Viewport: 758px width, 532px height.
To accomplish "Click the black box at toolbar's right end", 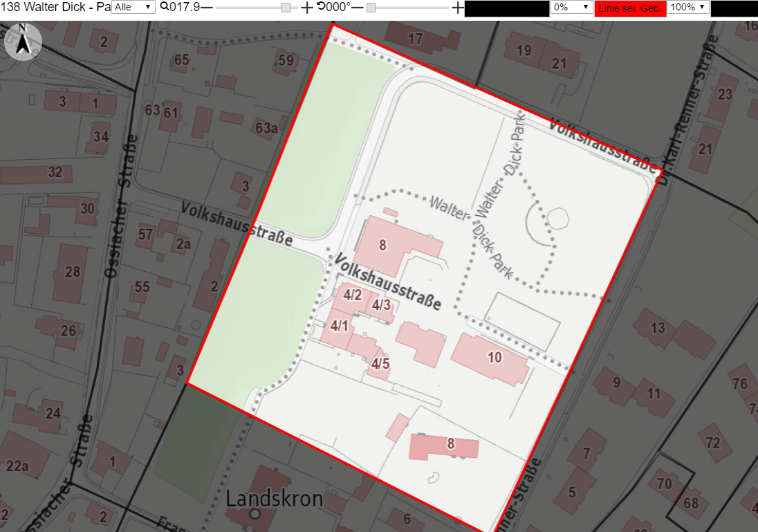I will tap(734, 9).
